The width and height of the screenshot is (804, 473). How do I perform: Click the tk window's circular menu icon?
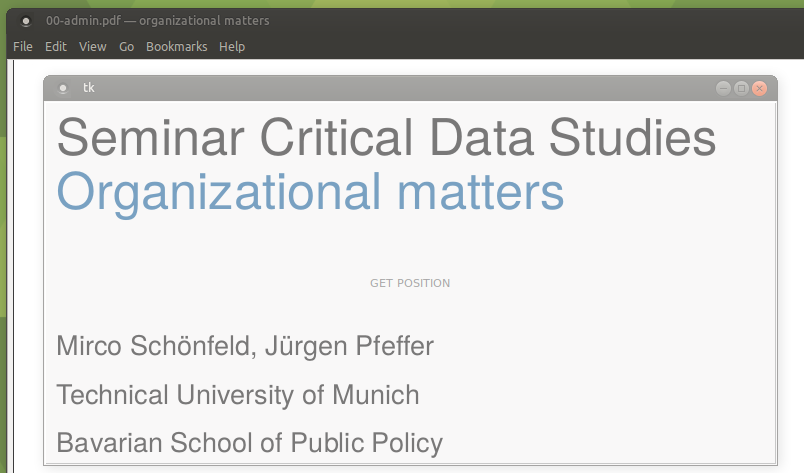click(63, 88)
